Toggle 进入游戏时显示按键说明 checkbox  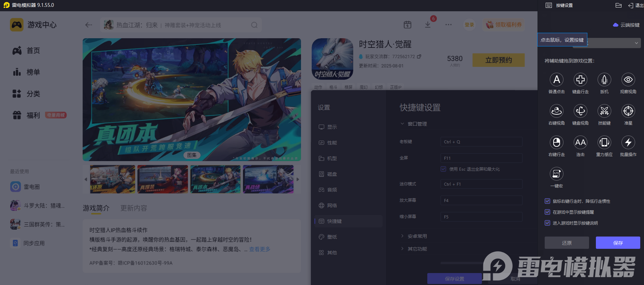(547, 223)
